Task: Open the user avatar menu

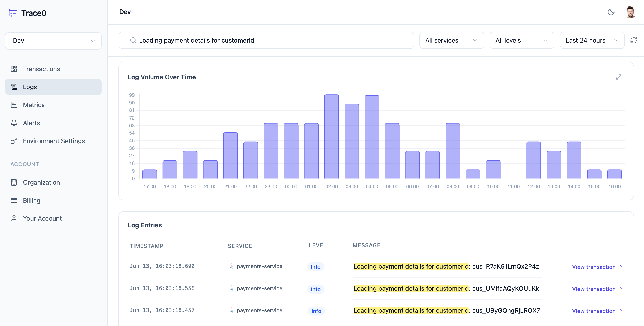Action: [630, 12]
